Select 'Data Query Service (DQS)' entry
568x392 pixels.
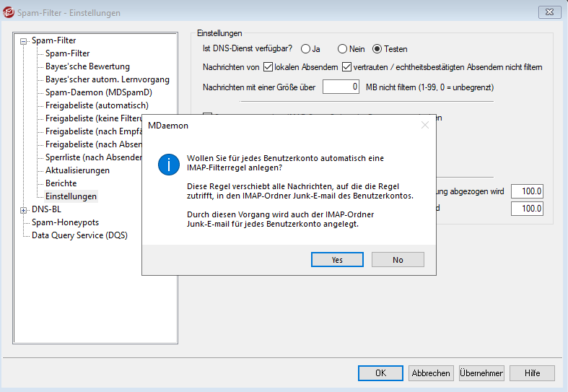point(79,235)
